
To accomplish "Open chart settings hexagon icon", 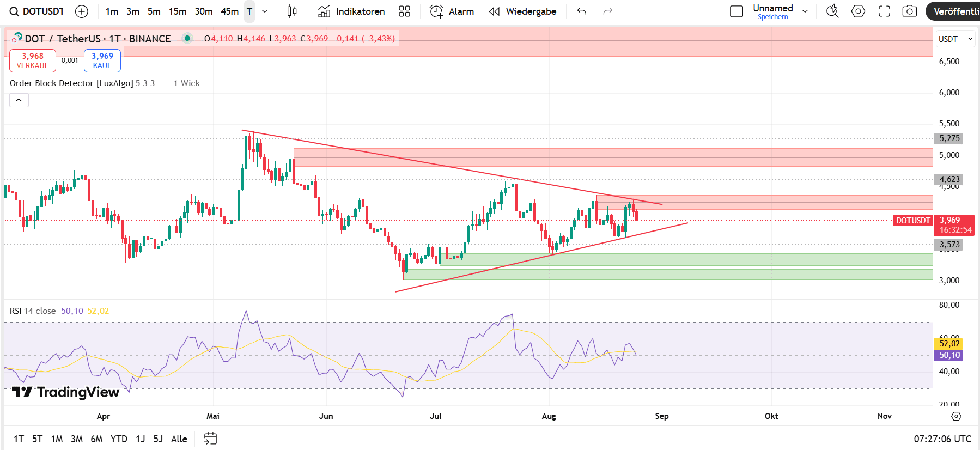I will tap(858, 11).
